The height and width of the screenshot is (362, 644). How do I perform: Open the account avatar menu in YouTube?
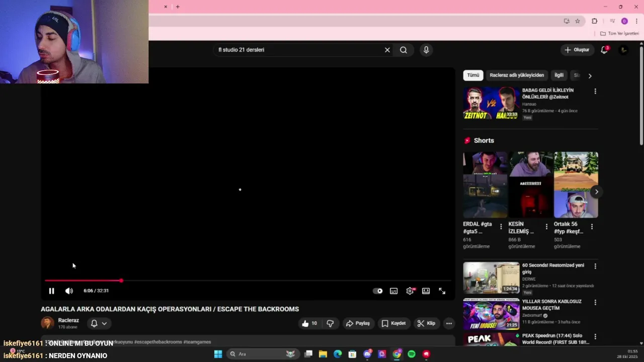623,50
